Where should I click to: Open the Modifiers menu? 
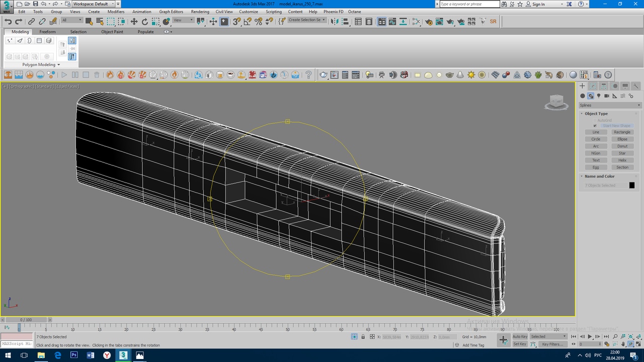click(116, 12)
